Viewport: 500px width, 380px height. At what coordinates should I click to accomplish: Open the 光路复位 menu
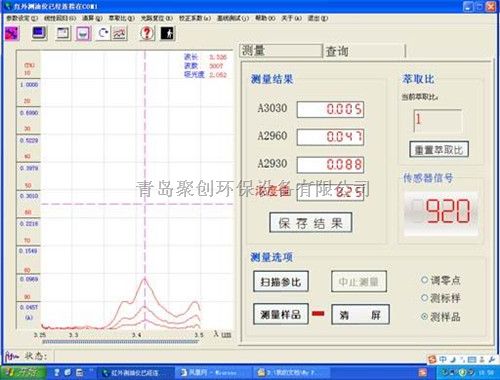(x=157, y=18)
